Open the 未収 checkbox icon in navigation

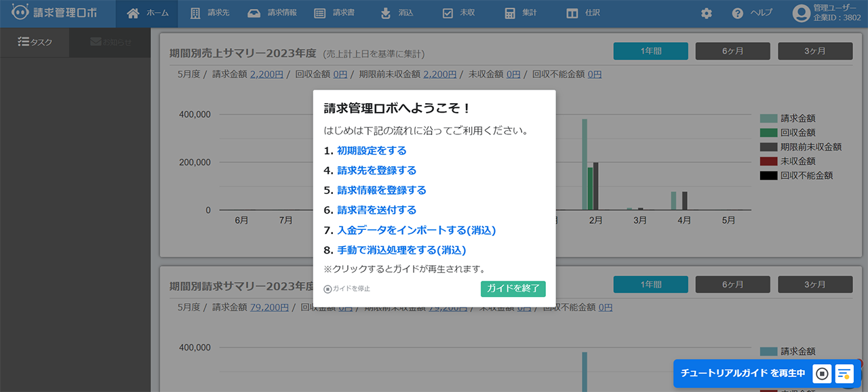[x=448, y=13]
